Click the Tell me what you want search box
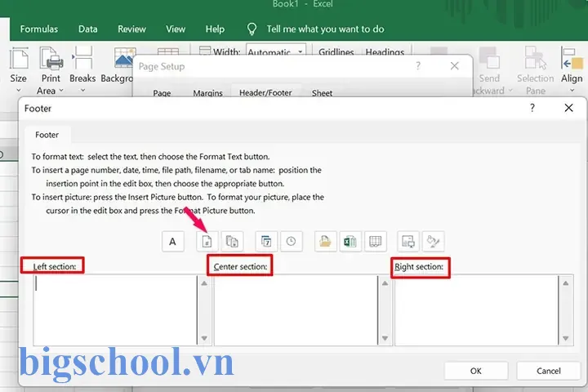Image resolution: width=588 pixels, height=392 pixels. tap(325, 29)
